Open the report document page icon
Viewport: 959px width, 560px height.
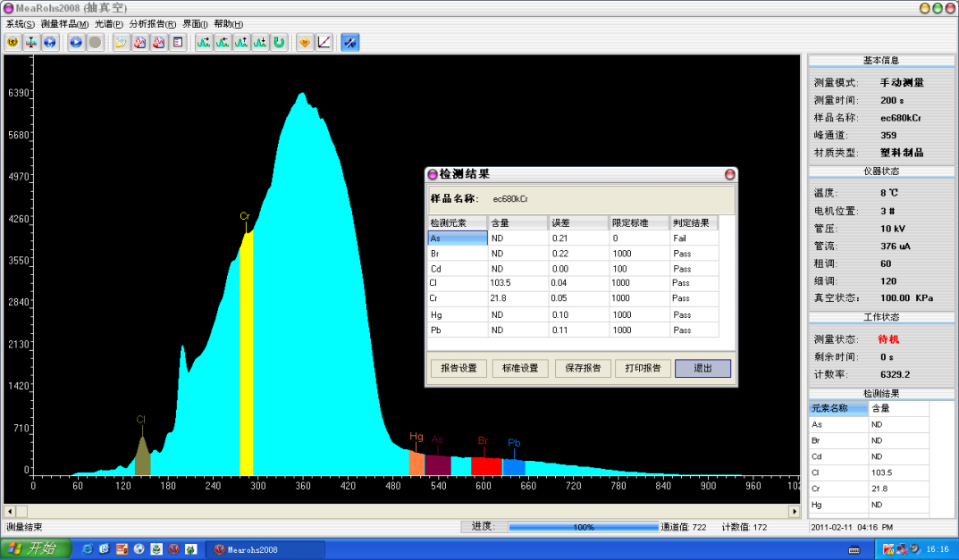click(x=178, y=42)
